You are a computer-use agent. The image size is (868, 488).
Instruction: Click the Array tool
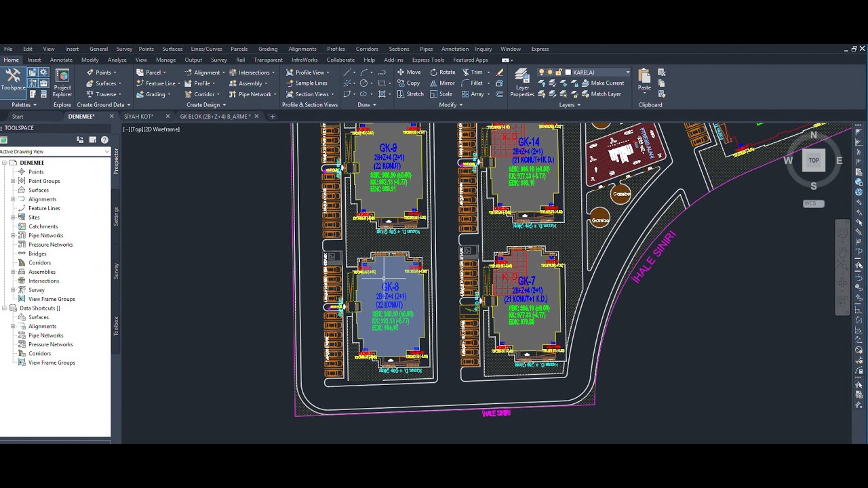coord(473,94)
